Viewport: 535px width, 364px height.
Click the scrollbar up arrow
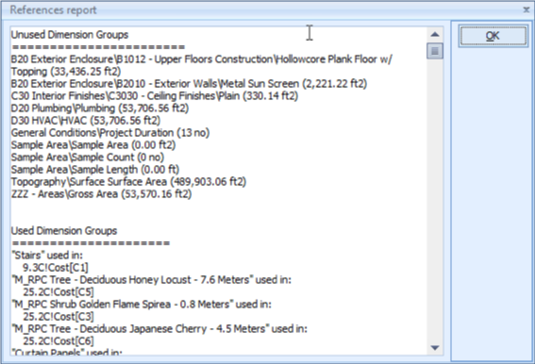coord(435,34)
